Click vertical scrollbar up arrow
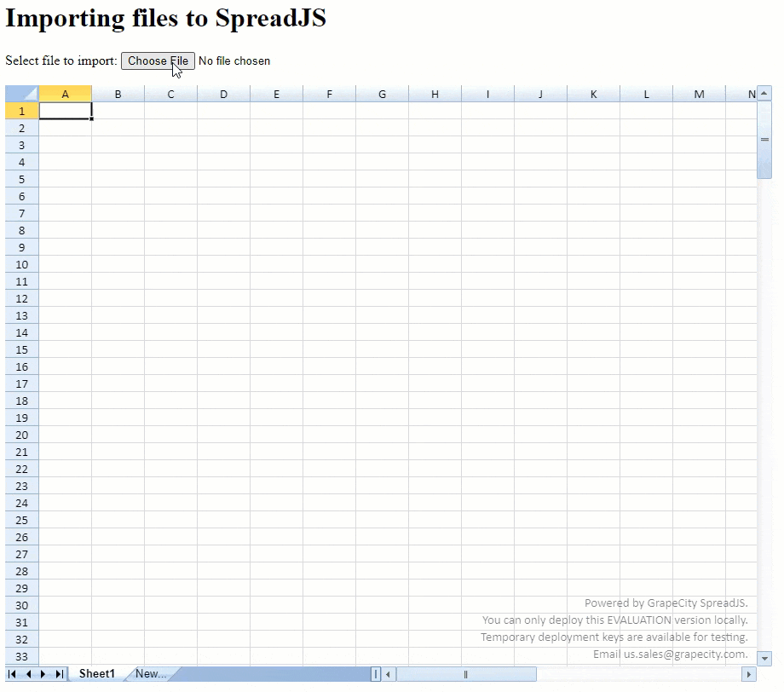Viewport: 784px width, 692px height. (x=764, y=94)
